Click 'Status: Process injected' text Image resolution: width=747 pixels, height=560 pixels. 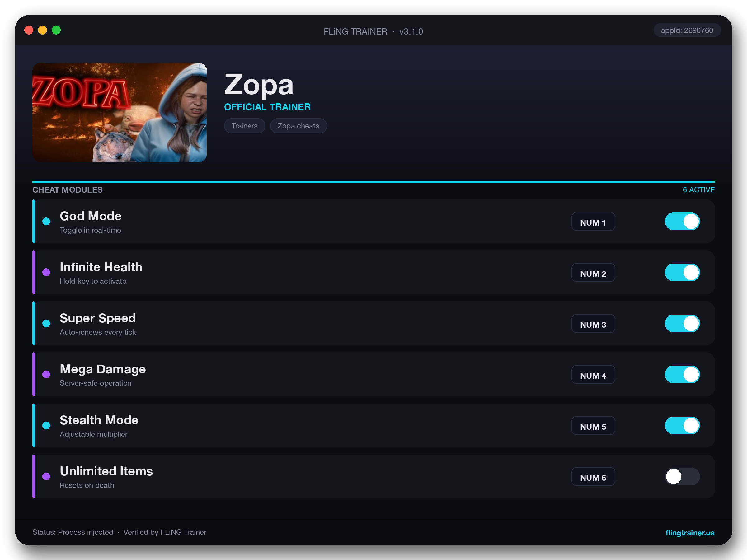tap(73, 532)
